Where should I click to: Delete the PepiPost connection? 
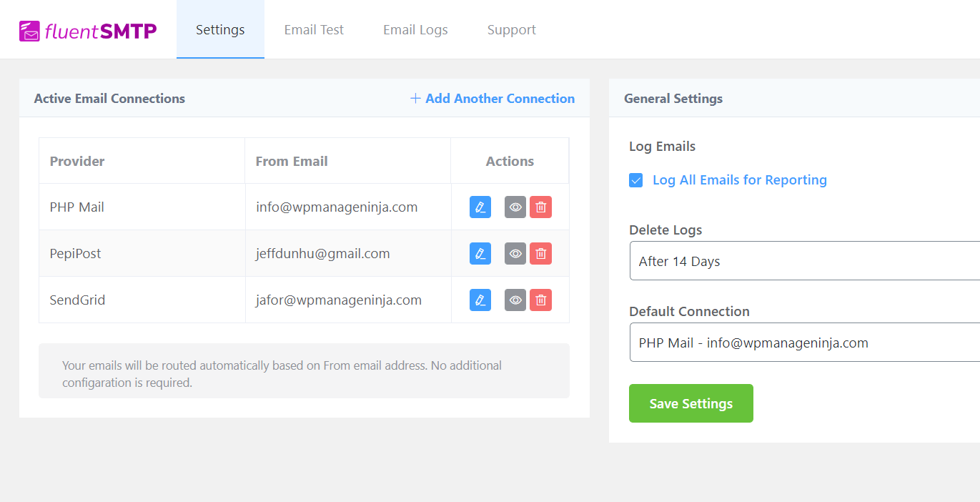[540, 254]
